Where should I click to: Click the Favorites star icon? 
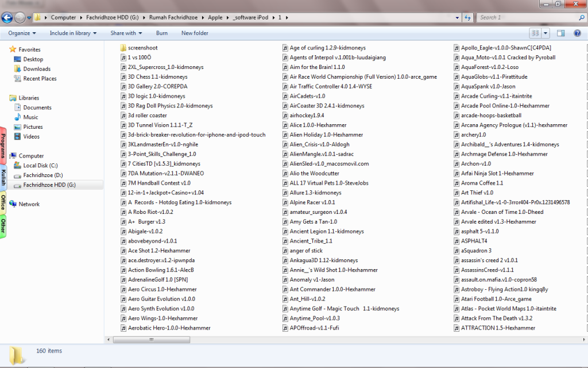[13, 49]
